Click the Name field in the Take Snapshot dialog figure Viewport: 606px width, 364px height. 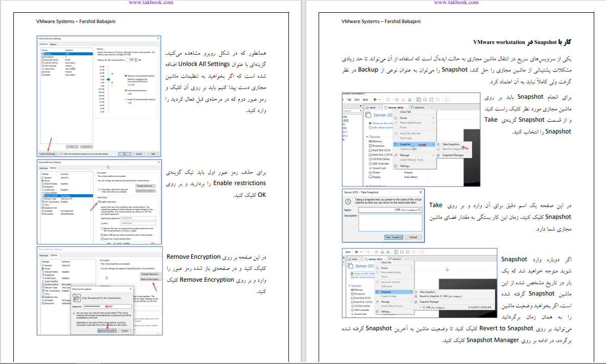pos(390,210)
